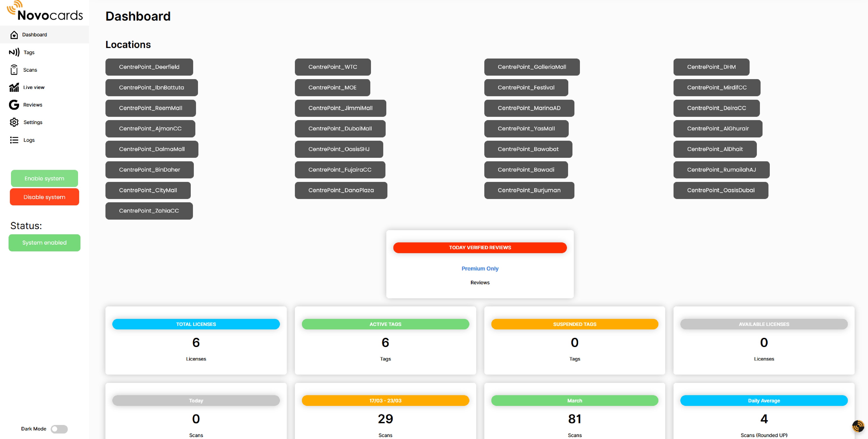The image size is (868, 439).
Task: Select location CentrePoint_JimmiMall
Action: tap(340, 108)
